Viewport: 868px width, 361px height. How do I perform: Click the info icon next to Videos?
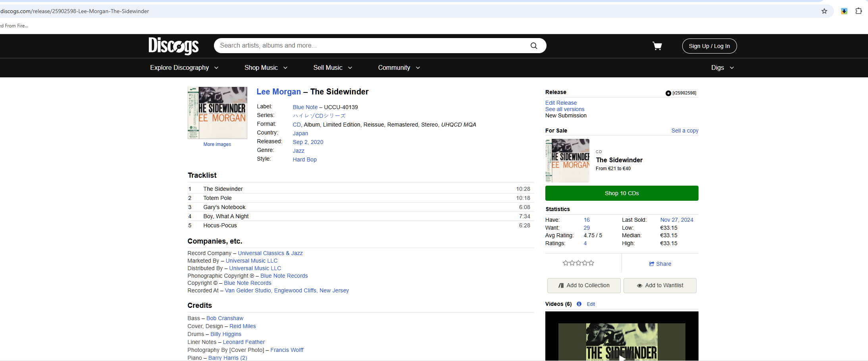[579, 304]
